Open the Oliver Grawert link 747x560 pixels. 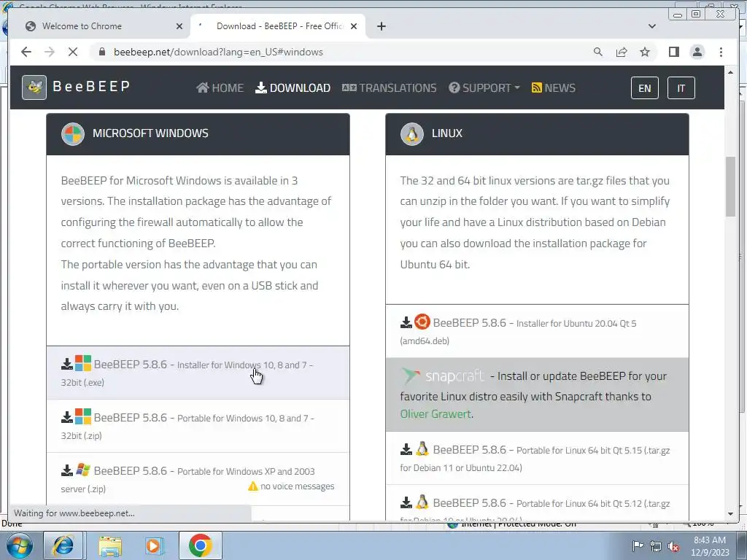[x=436, y=414]
